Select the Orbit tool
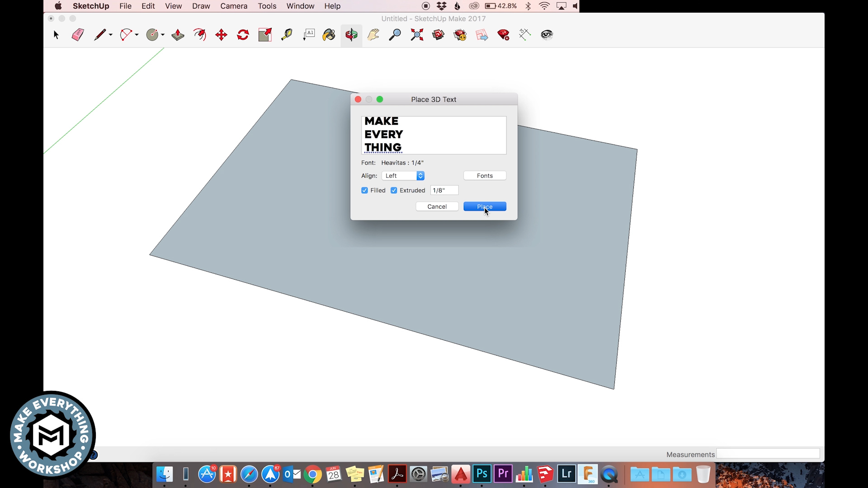The width and height of the screenshot is (868, 488). point(352,34)
